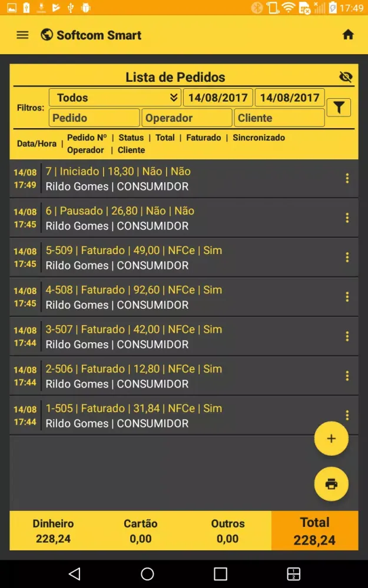Open the start date picker field
The width and height of the screenshot is (368, 588).
[218, 98]
